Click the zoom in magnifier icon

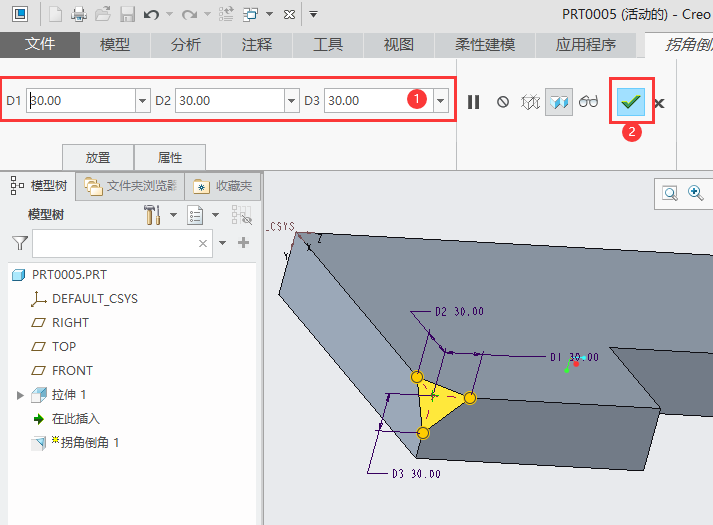[696, 193]
